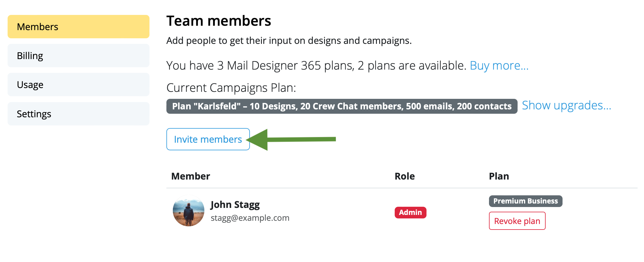Click the Invite members button

point(208,139)
